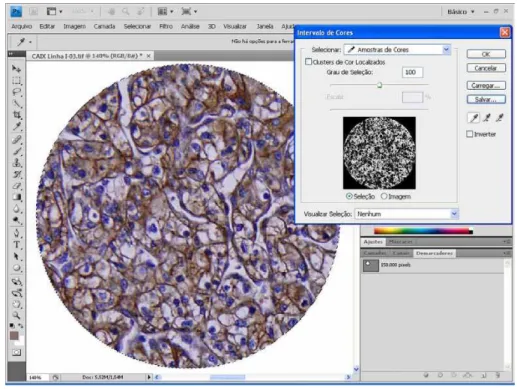Select the History Brush tool

16,174
